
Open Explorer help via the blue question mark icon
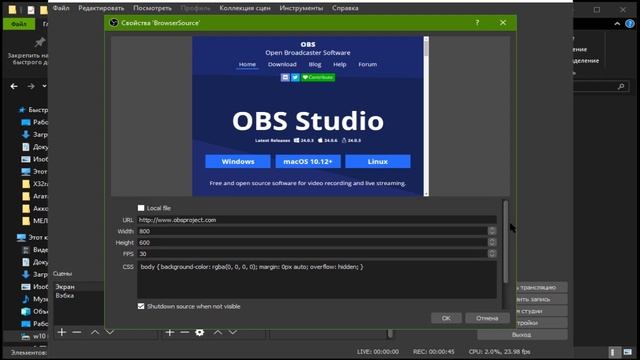click(x=630, y=24)
